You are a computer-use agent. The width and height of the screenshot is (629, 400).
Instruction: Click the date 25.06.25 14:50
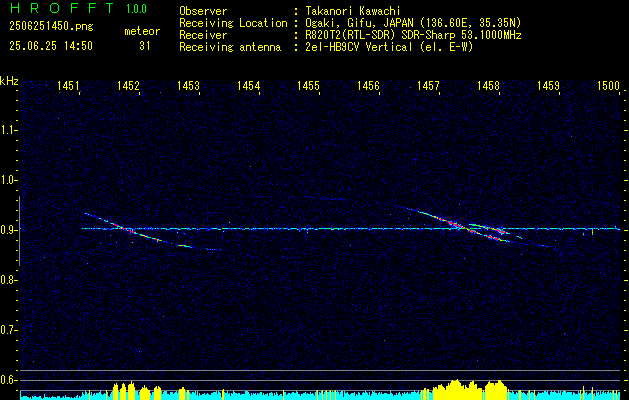51,46
